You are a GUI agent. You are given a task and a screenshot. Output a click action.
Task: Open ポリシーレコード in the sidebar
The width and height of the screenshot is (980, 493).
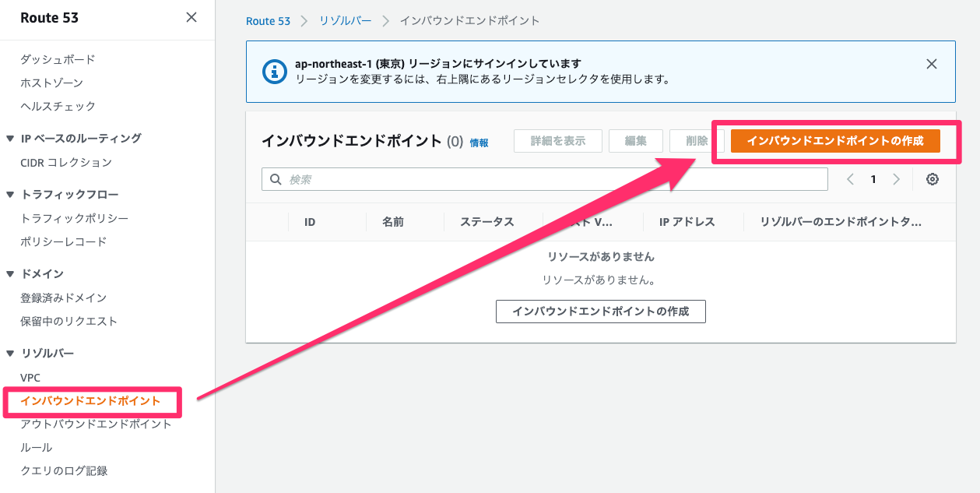point(64,241)
